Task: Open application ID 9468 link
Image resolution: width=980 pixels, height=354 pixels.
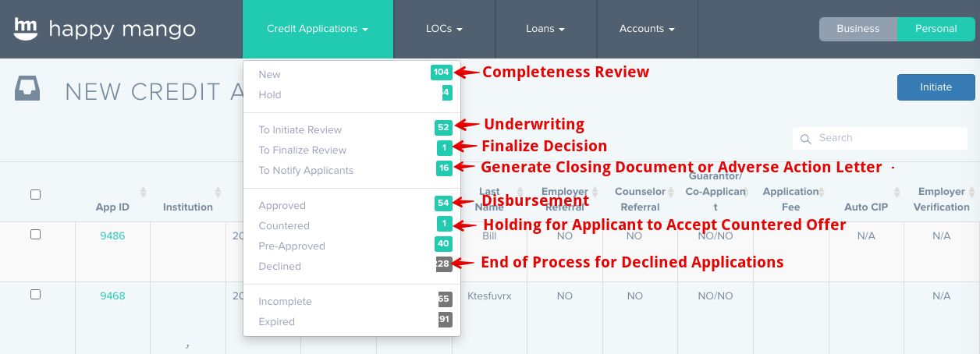Action: [x=112, y=296]
